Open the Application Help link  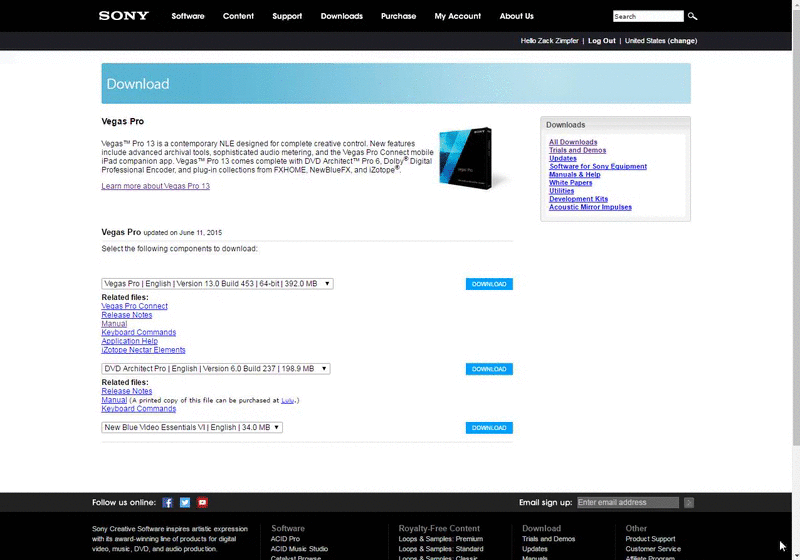[x=130, y=341]
